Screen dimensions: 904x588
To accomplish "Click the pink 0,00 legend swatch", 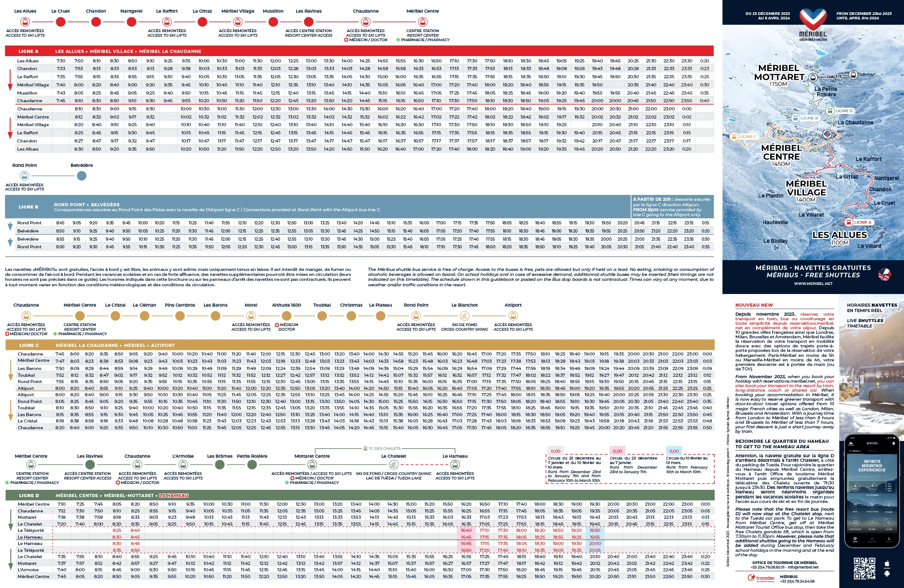I will [x=617, y=451].
